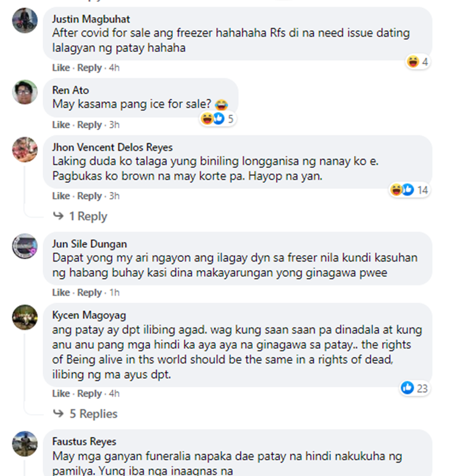Viewport: 458px width, 476px height.
Task: Reply to Ren Ato's comment
Action: [90, 125]
